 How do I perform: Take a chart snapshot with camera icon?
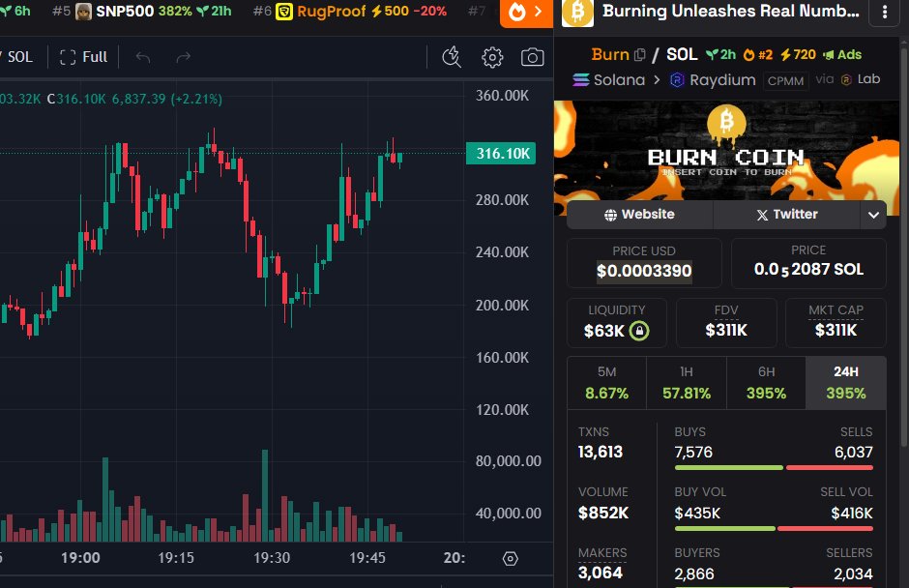point(532,57)
